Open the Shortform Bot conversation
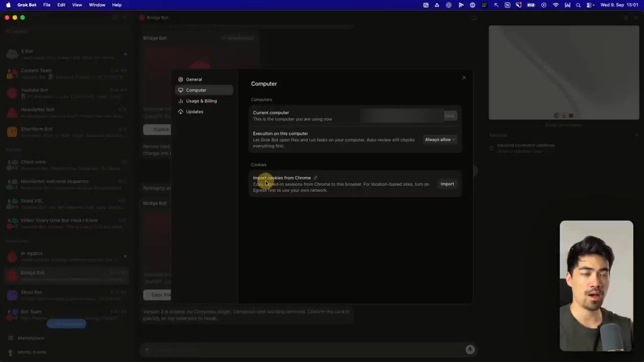Viewport: 644px width, 362px height. point(66,132)
